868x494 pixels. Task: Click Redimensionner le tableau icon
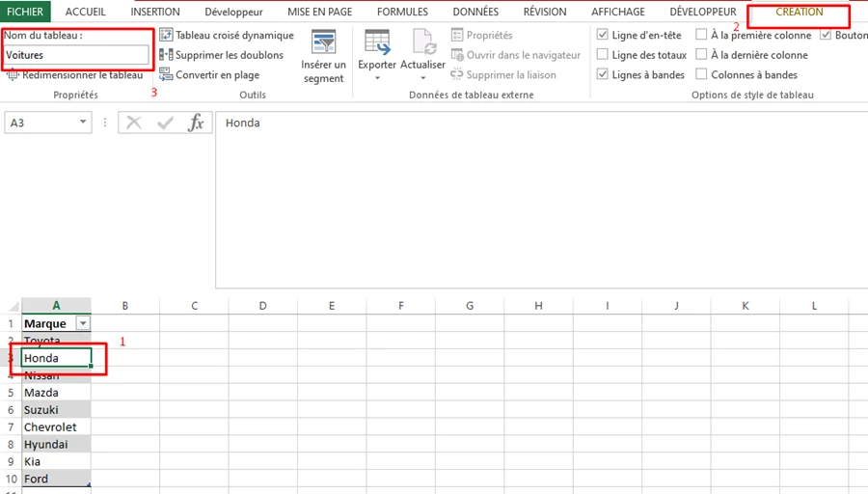(x=13, y=74)
